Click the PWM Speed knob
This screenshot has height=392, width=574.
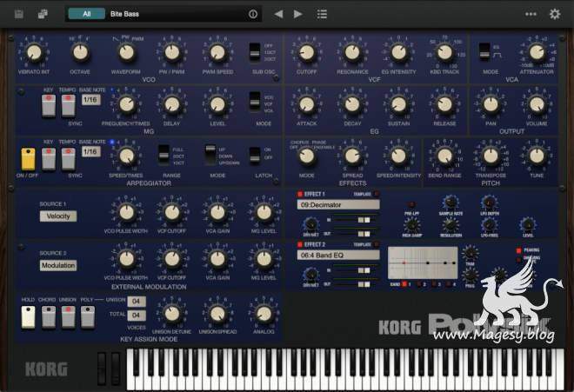(217, 52)
